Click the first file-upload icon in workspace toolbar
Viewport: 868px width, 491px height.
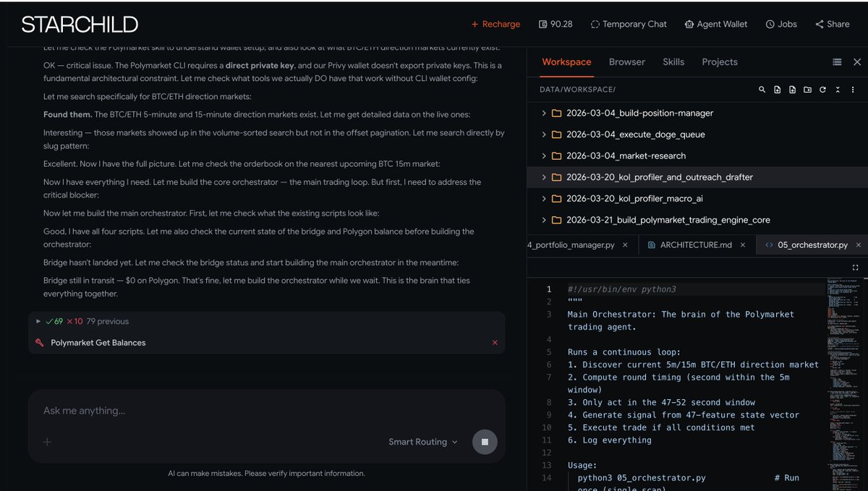(777, 90)
